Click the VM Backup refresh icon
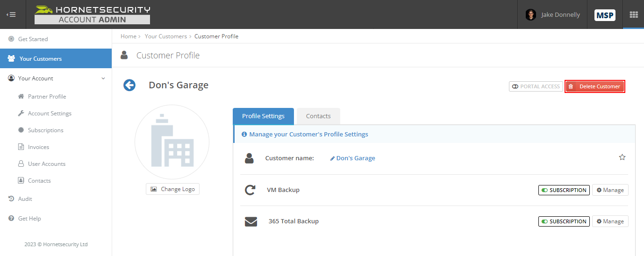Viewport: 644px width, 256px height. tap(250, 190)
